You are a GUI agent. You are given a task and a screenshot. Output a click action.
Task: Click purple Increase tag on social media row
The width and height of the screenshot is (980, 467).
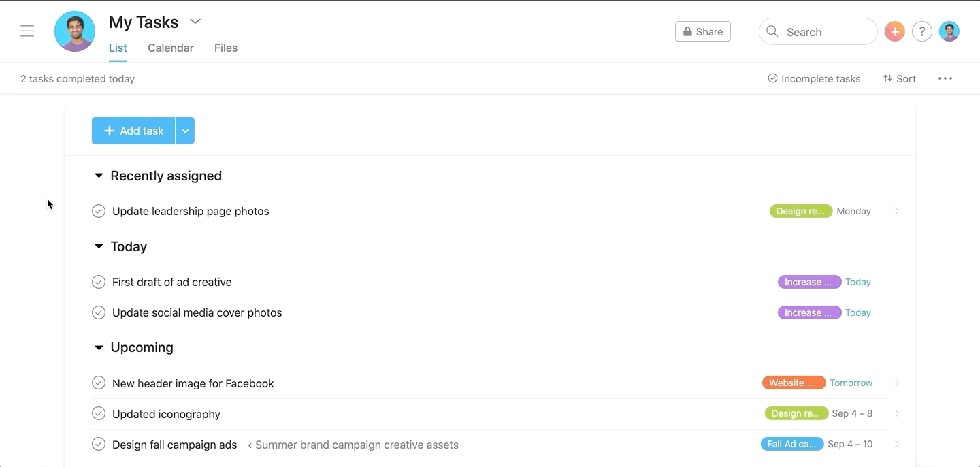(809, 312)
